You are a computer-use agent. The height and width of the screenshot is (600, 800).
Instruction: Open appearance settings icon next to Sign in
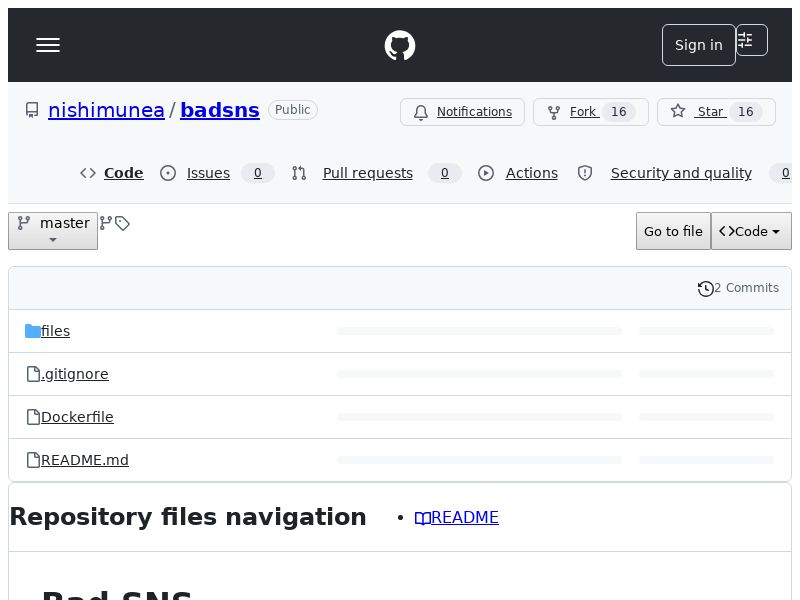tap(751, 40)
